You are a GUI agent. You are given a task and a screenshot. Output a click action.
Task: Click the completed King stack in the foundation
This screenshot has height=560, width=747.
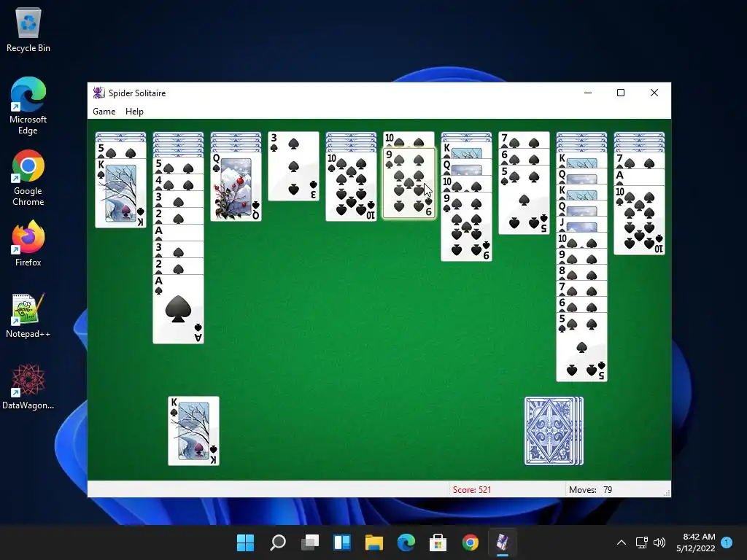193,430
